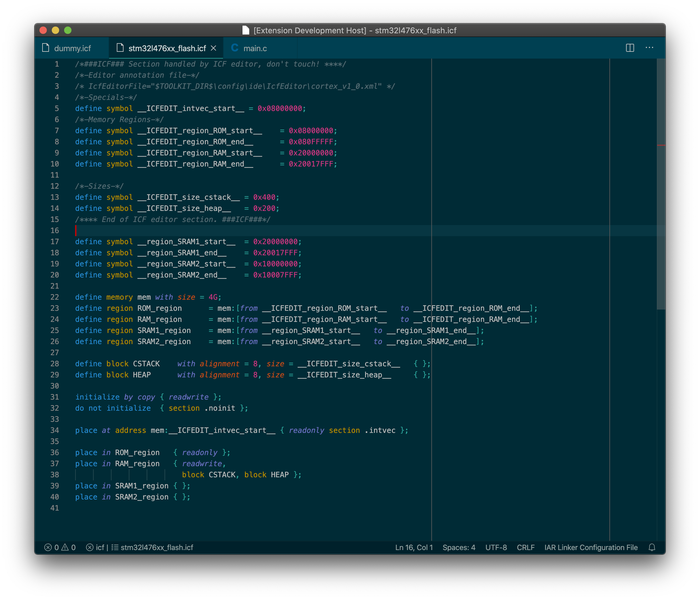Click the macOS green zoom button

(x=68, y=31)
